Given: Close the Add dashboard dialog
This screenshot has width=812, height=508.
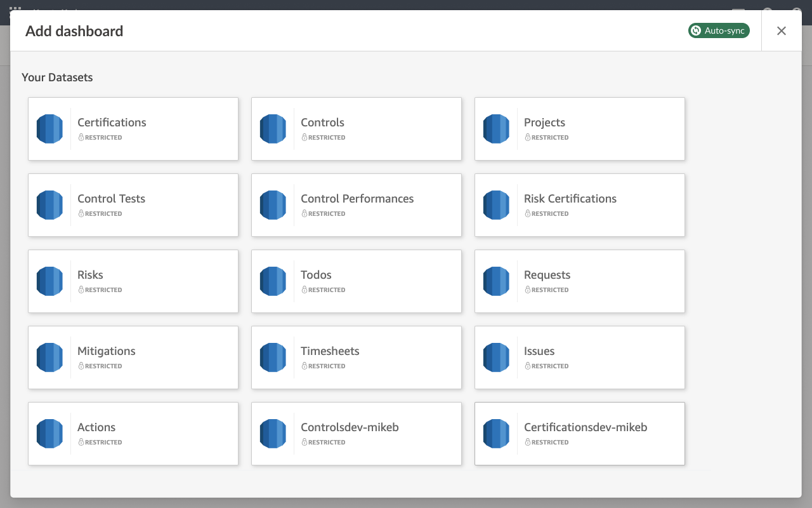Looking at the screenshot, I should (x=782, y=30).
